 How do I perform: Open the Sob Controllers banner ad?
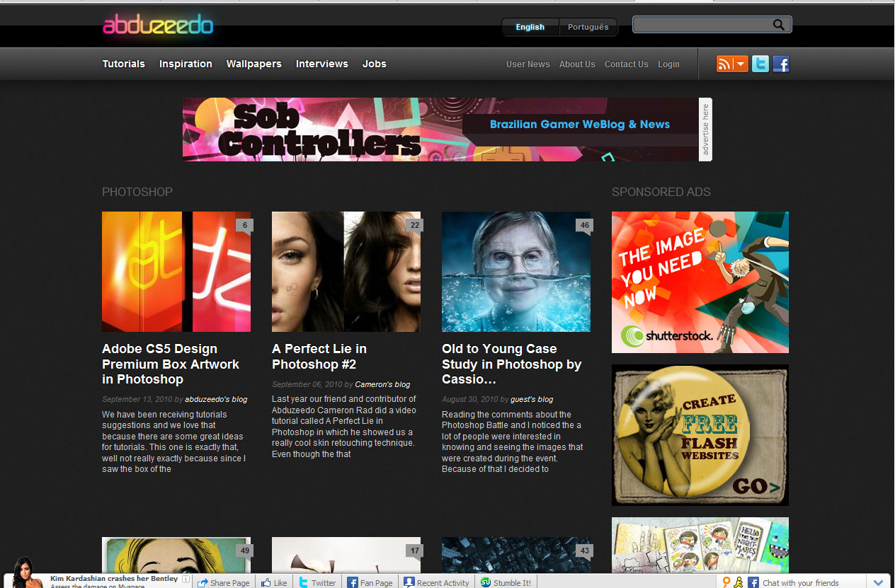440,129
